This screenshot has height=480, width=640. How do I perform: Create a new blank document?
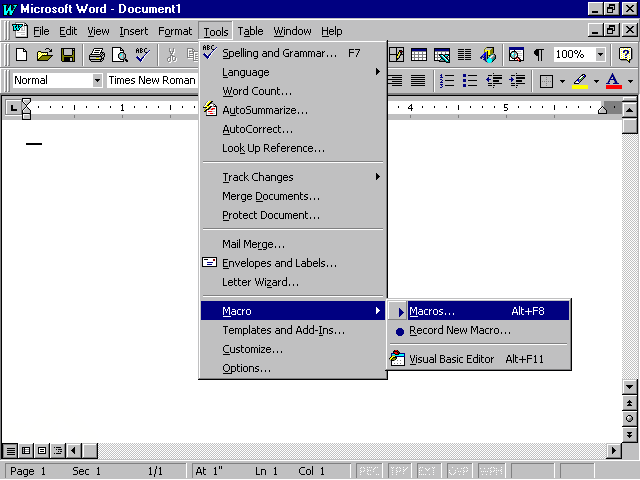point(22,55)
